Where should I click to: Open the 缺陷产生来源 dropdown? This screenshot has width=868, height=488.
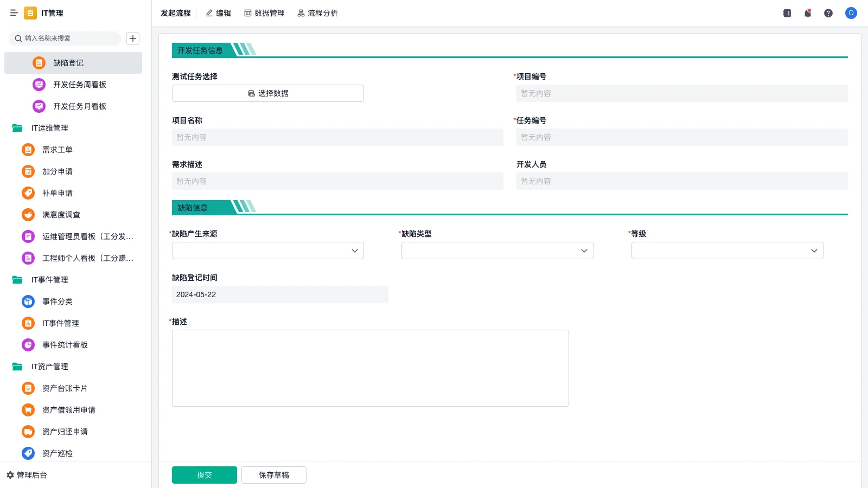coord(267,251)
